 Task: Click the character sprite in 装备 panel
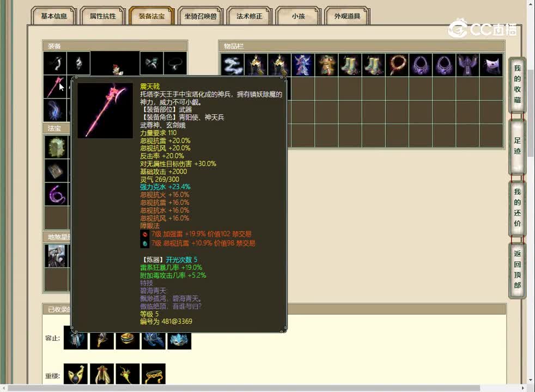click(x=117, y=69)
